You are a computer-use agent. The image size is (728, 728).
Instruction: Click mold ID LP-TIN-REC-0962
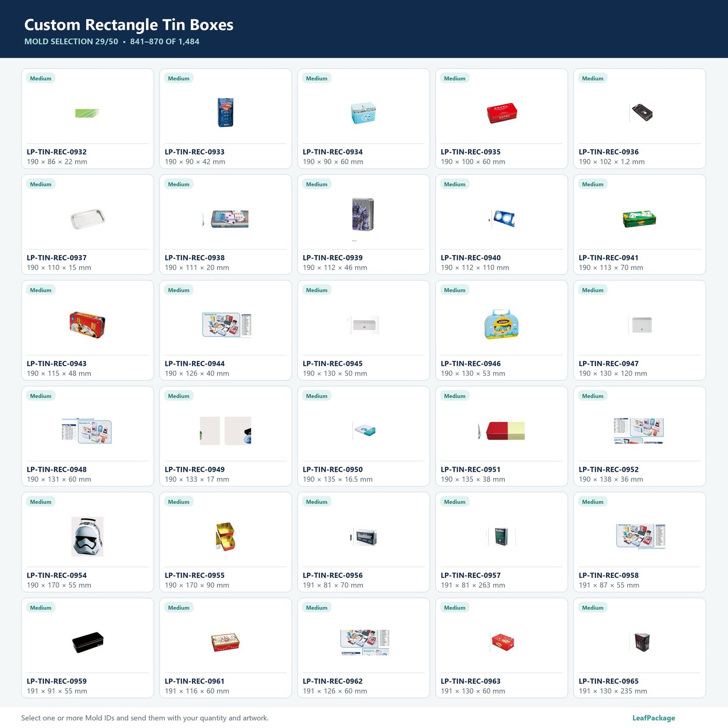(333, 681)
